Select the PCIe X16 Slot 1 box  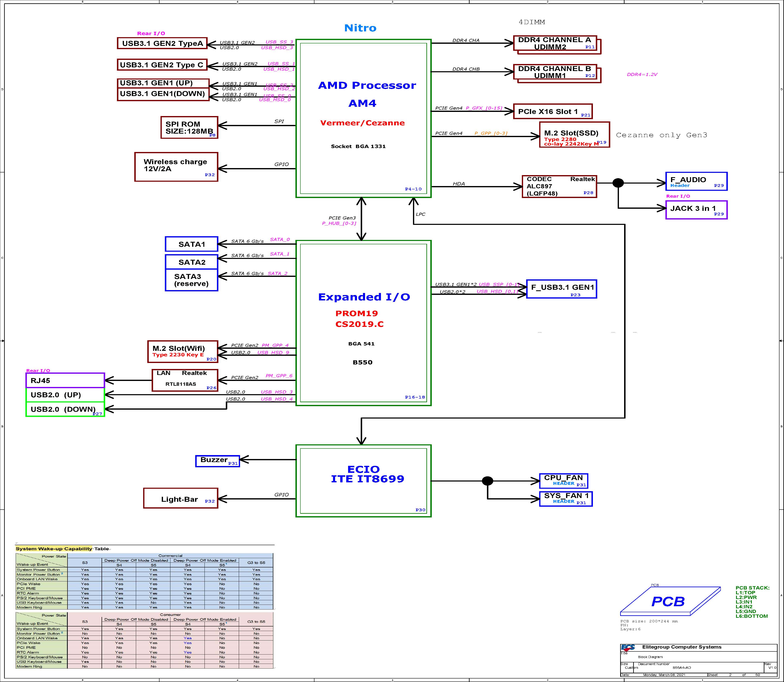(x=553, y=111)
